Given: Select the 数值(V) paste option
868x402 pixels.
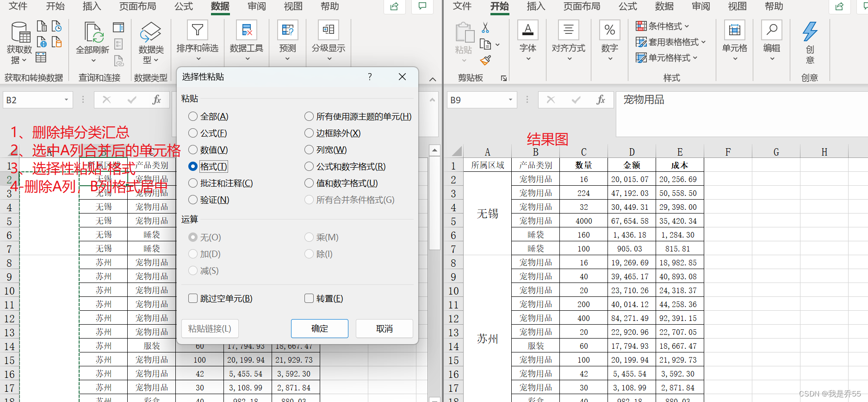Looking at the screenshot, I should pos(193,150).
